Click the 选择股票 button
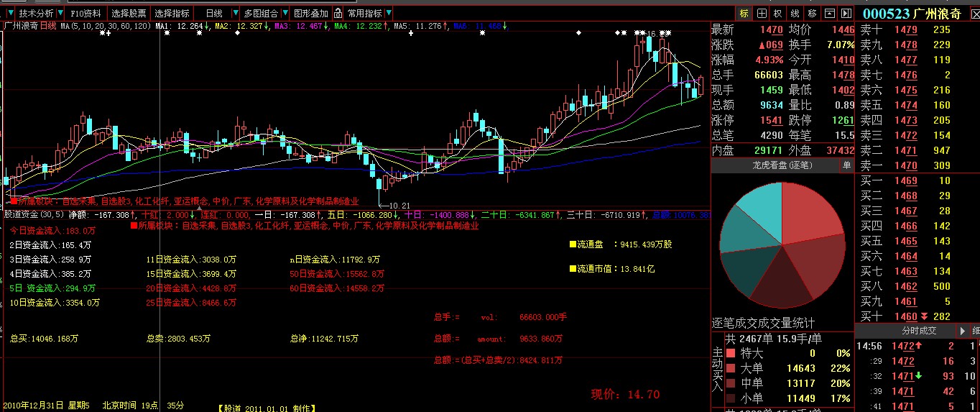 point(129,13)
